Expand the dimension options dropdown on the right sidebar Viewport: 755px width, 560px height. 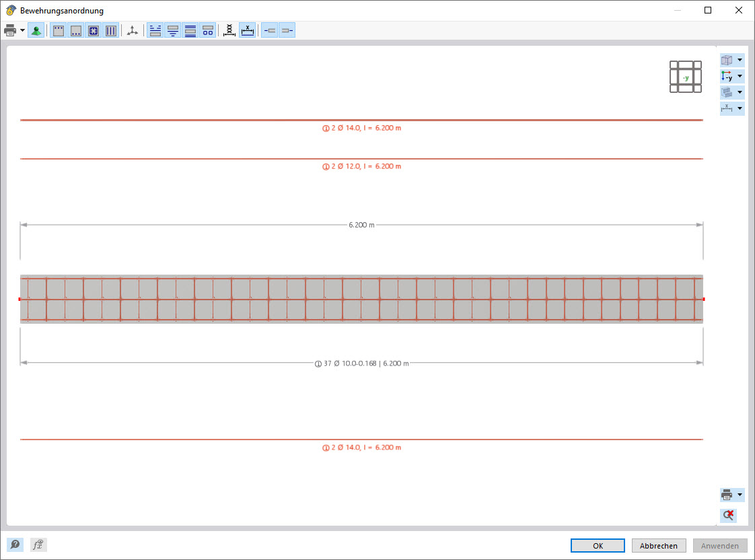tap(740, 108)
